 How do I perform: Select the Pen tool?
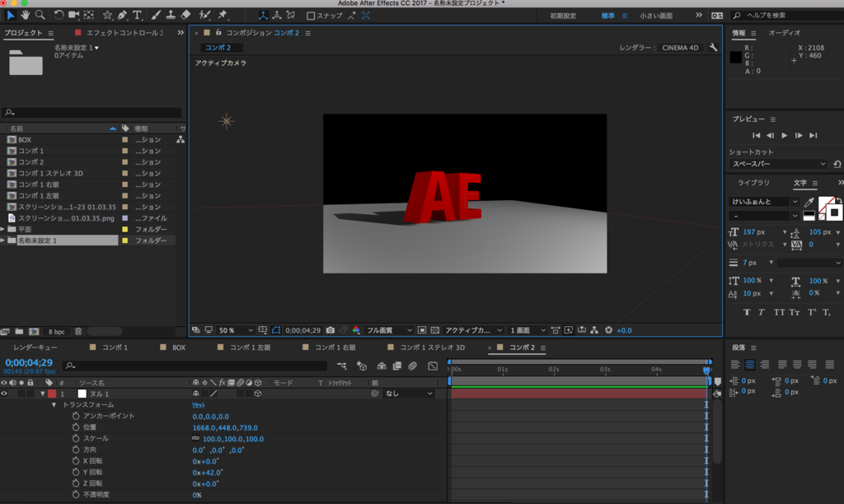pyautogui.click(x=123, y=15)
